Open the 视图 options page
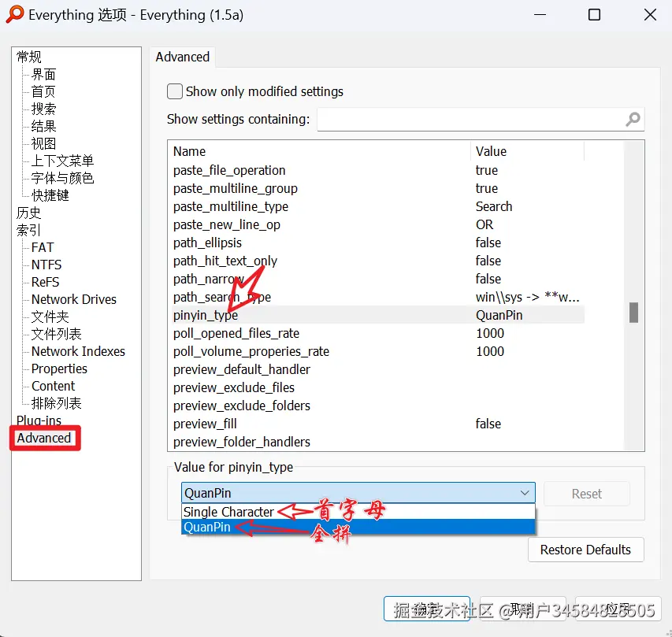The width and height of the screenshot is (672, 637). pyautogui.click(x=43, y=143)
